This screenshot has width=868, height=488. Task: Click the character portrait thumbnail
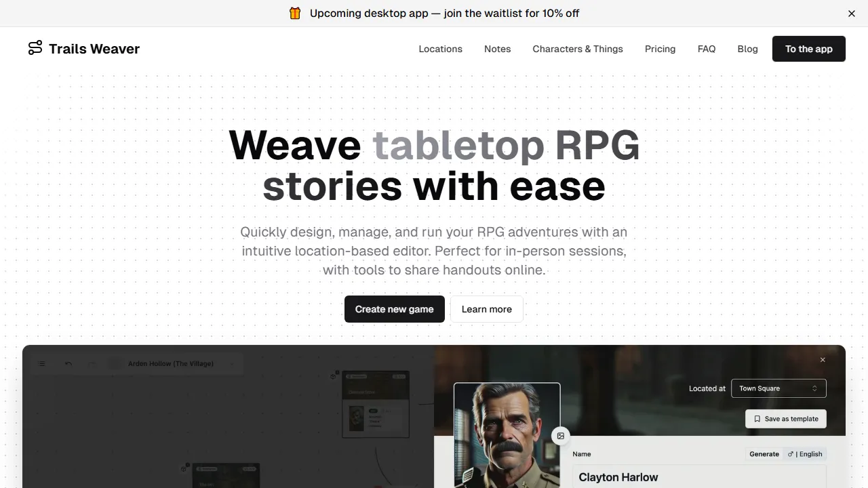(507, 434)
